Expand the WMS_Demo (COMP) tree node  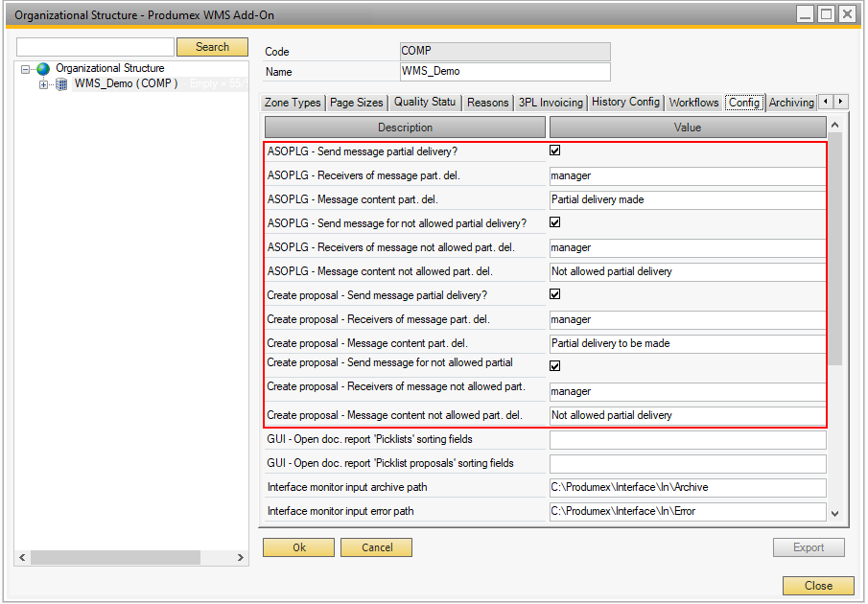[43, 84]
